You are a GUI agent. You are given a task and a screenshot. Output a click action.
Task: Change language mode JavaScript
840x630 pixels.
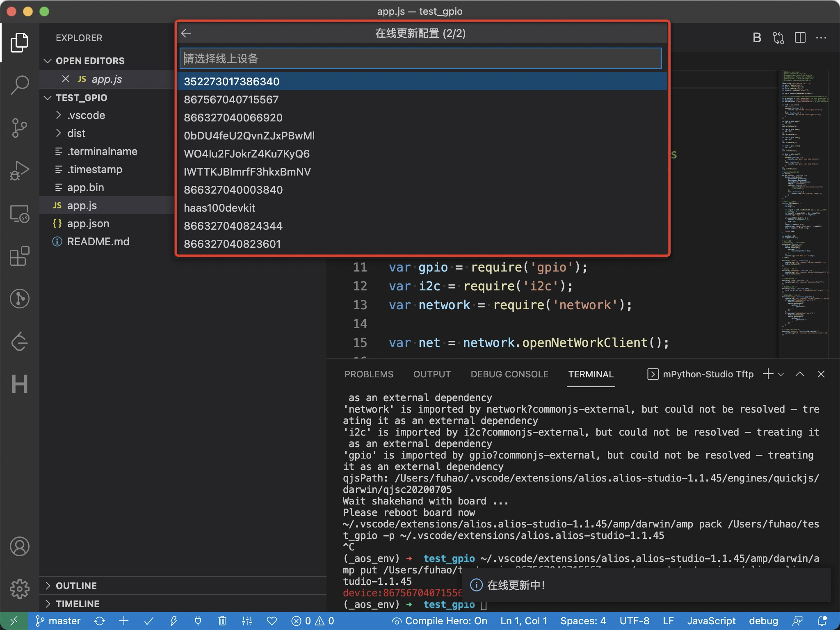pyautogui.click(x=711, y=621)
